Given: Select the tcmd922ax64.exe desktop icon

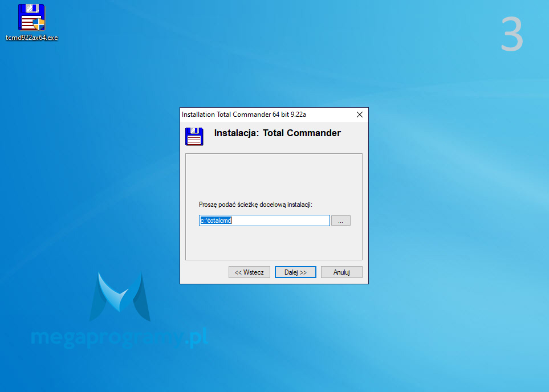Looking at the screenshot, I should pyautogui.click(x=31, y=22).
